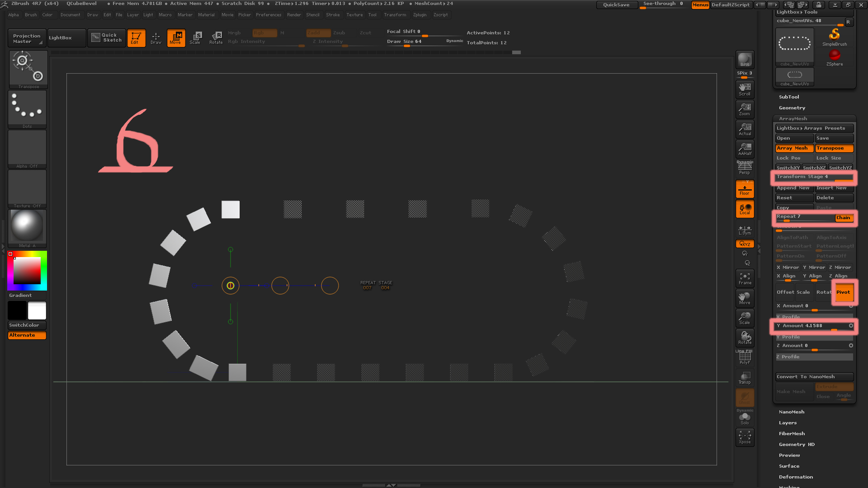The width and height of the screenshot is (868, 488).
Task: Click the Actual size icon
Action: [x=745, y=129]
